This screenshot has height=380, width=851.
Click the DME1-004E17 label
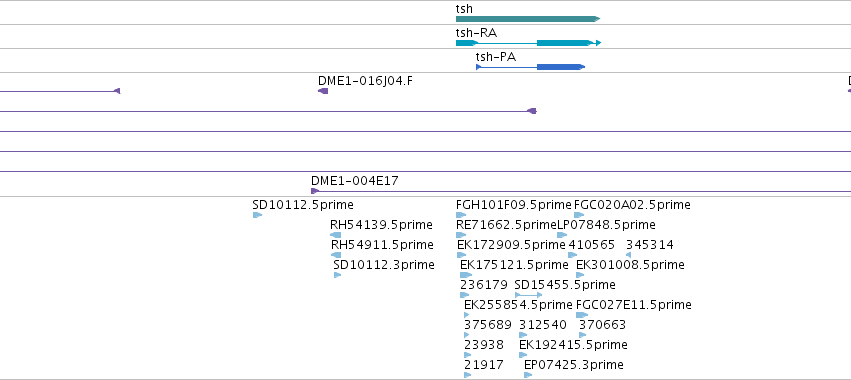tap(354, 181)
